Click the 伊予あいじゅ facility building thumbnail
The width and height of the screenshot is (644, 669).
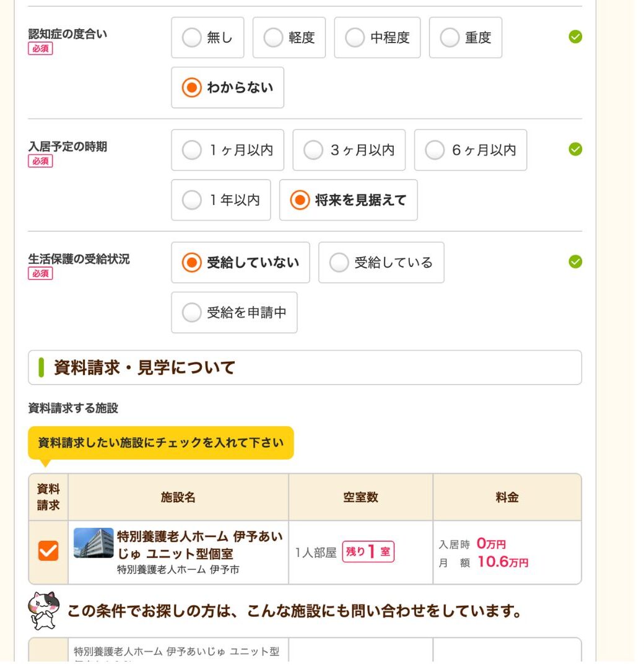point(94,543)
